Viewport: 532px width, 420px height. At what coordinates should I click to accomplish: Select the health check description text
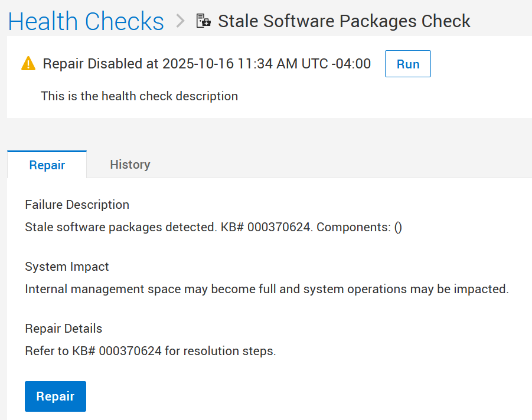click(139, 96)
